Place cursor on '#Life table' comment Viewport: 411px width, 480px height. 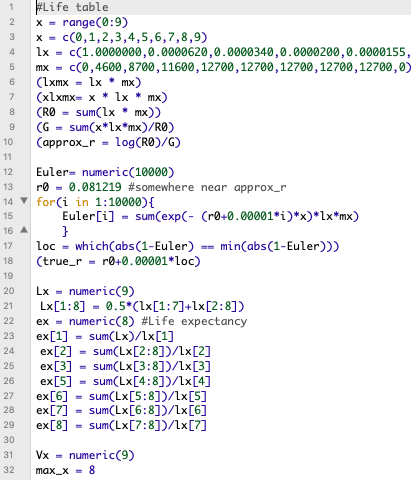[72, 7]
